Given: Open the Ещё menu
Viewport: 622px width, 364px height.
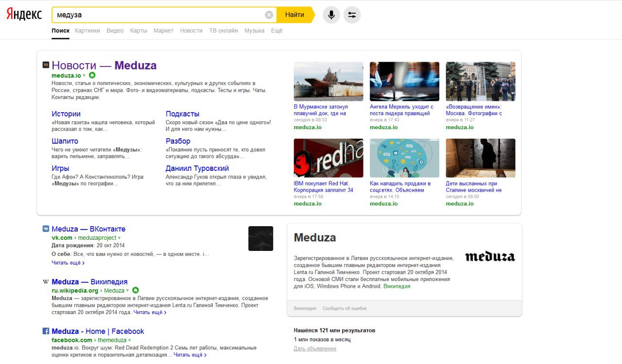Looking at the screenshot, I should point(276,31).
